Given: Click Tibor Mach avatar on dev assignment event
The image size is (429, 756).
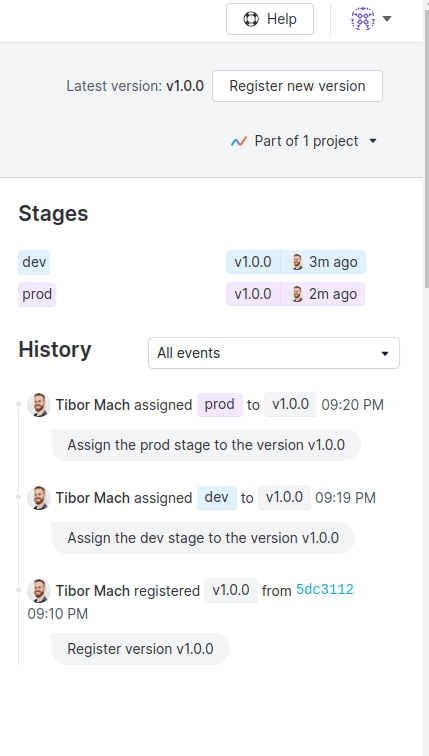Looking at the screenshot, I should pyautogui.click(x=39, y=498).
